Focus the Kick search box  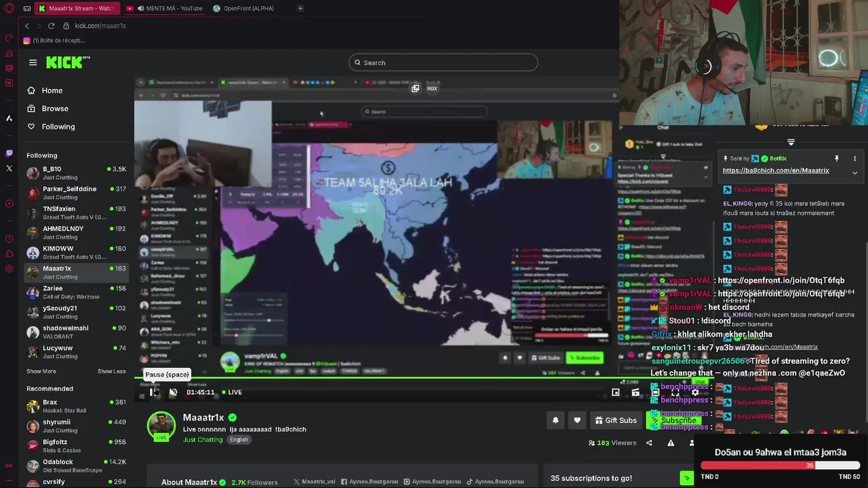[x=443, y=62]
